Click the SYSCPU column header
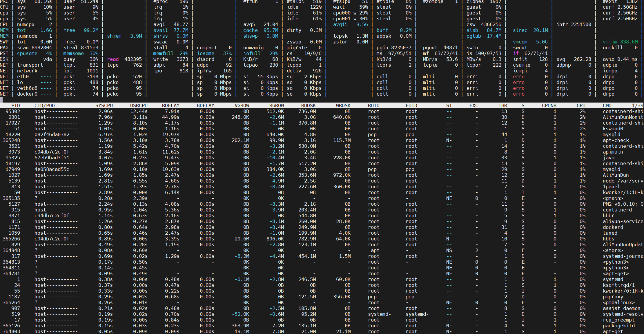Image resolution: width=644 pixels, height=334 pixels. pos(104,105)
